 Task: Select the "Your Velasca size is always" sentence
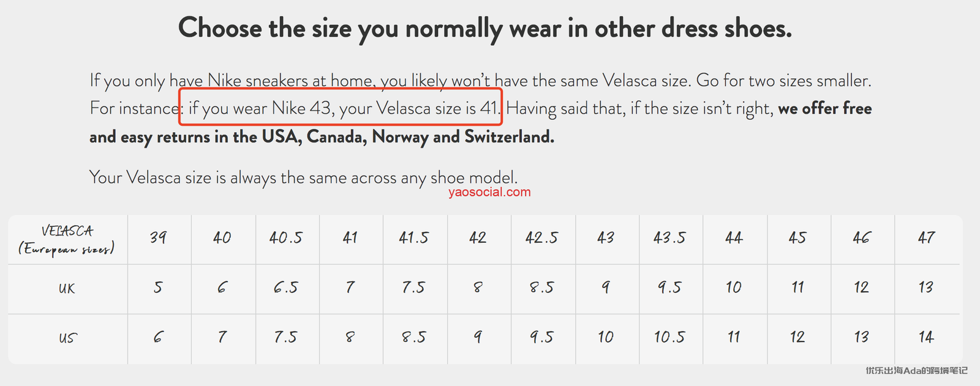(x=303, y=177)
